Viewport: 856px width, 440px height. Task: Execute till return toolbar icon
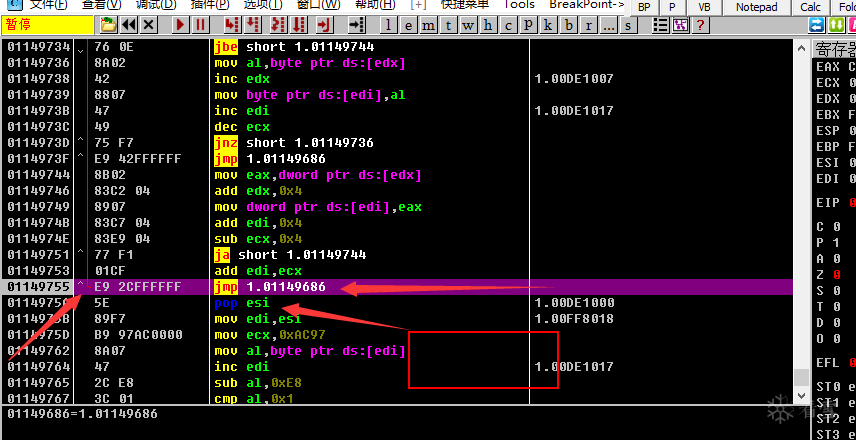point(324,25)
